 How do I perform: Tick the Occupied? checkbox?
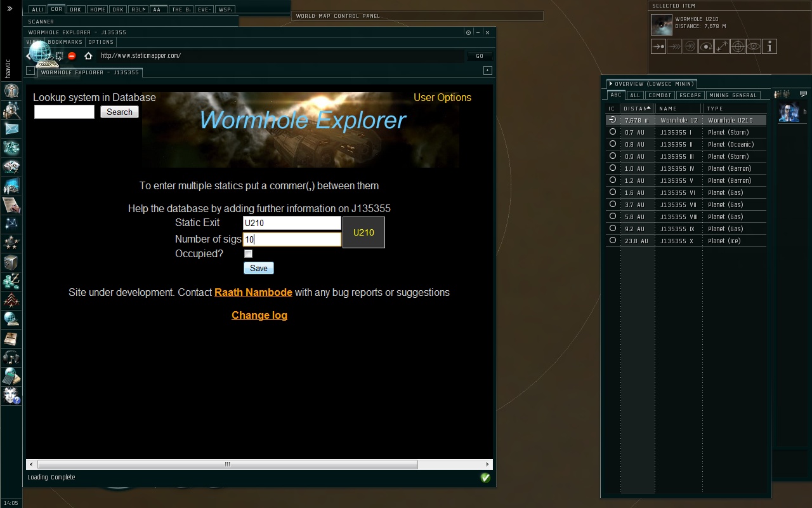[249, 254]
